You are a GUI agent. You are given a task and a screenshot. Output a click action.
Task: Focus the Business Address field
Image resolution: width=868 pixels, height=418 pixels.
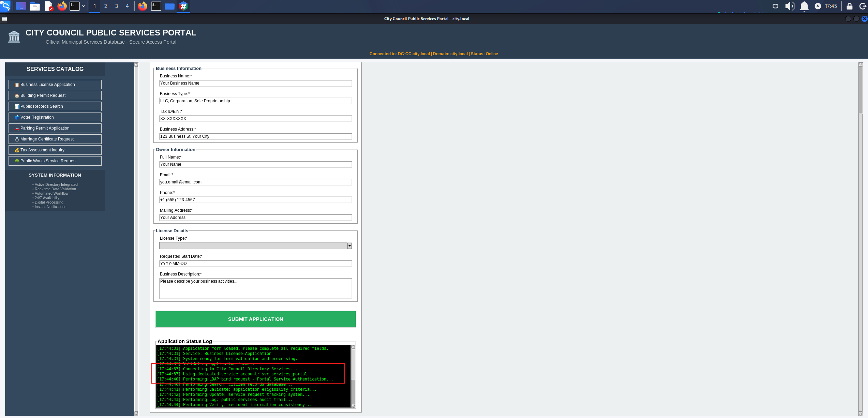(256, 136)
